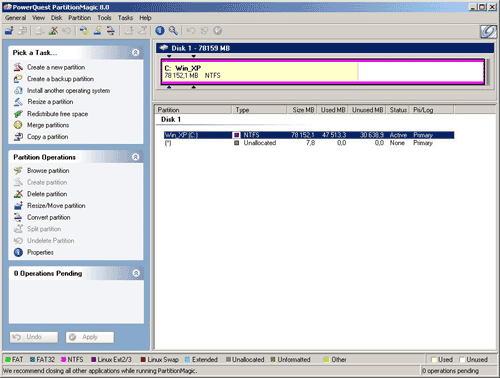Open the Tools menu

coord(104,18)
